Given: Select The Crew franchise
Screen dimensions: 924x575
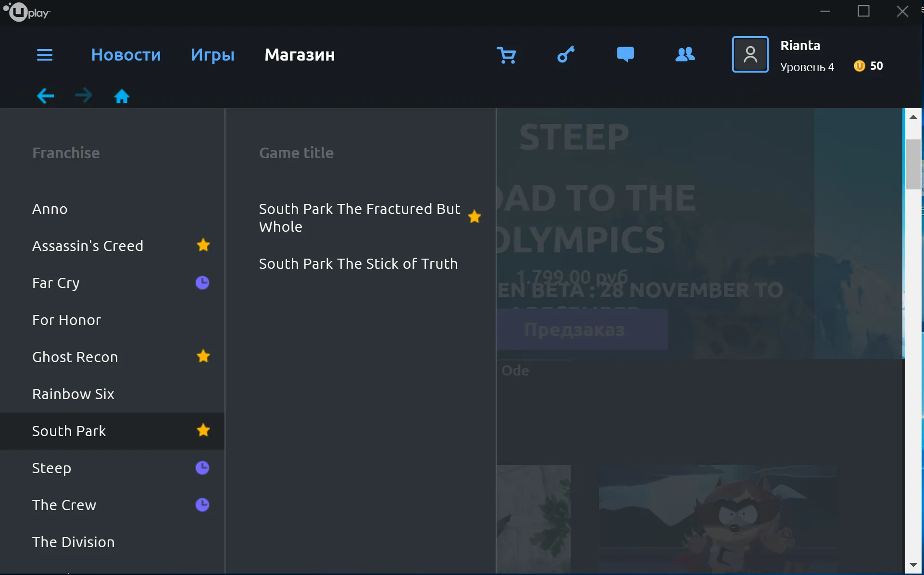Looking at the screenshot, I should click(112, 505).
